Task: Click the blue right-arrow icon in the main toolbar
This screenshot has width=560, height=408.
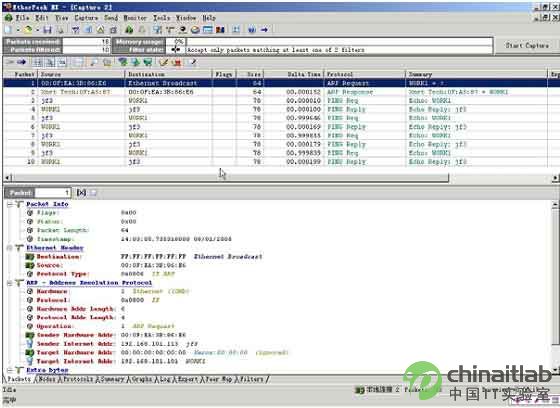Action: tap(264, 30)
